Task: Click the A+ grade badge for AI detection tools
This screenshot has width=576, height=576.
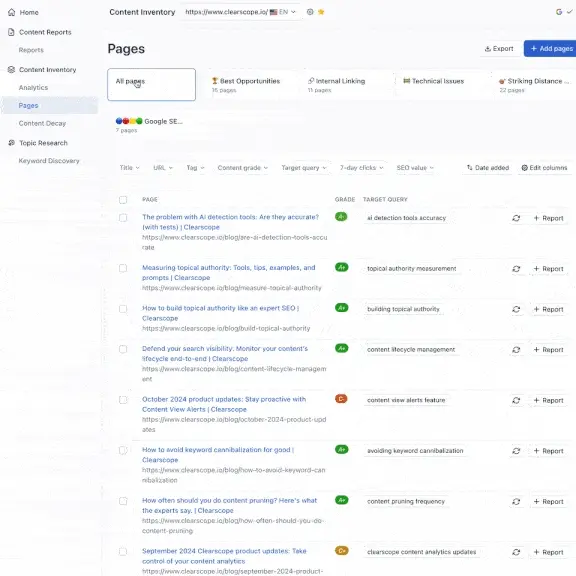Action: [x=341, y=217]
